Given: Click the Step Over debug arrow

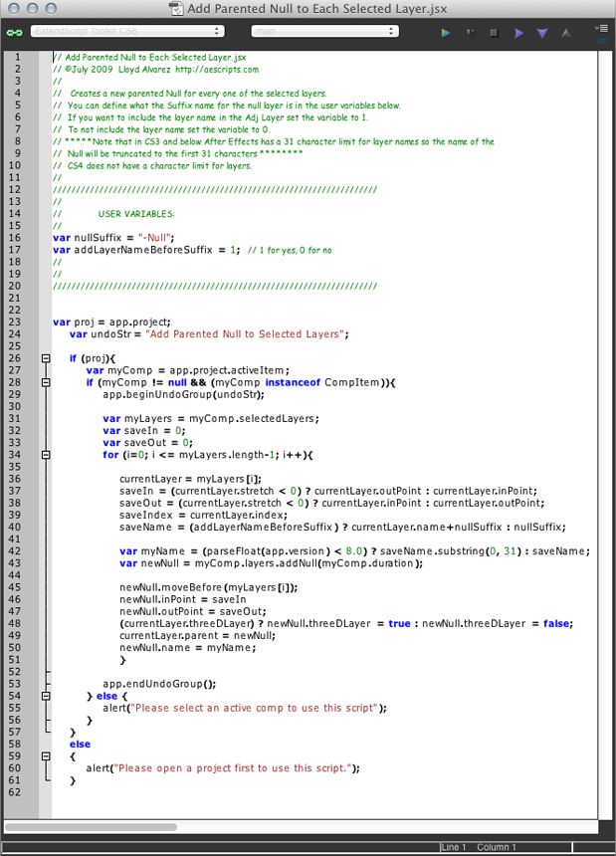Looking at the screenshot, I should click(518, 33).
